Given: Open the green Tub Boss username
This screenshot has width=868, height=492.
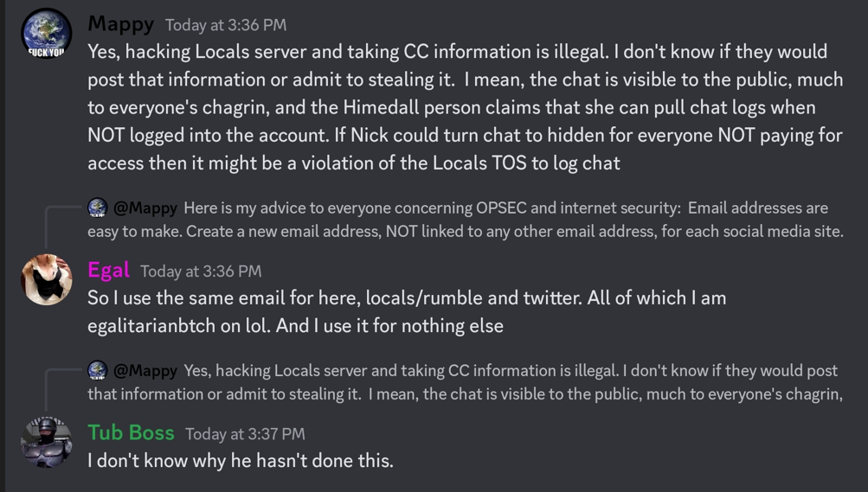Looking at the screenshot, I should point(132,433).
